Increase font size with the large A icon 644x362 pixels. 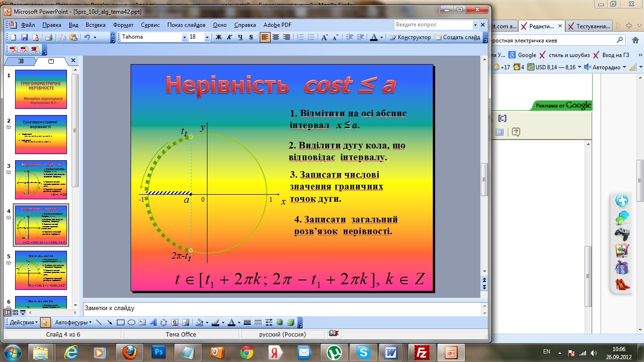point(325,37)
